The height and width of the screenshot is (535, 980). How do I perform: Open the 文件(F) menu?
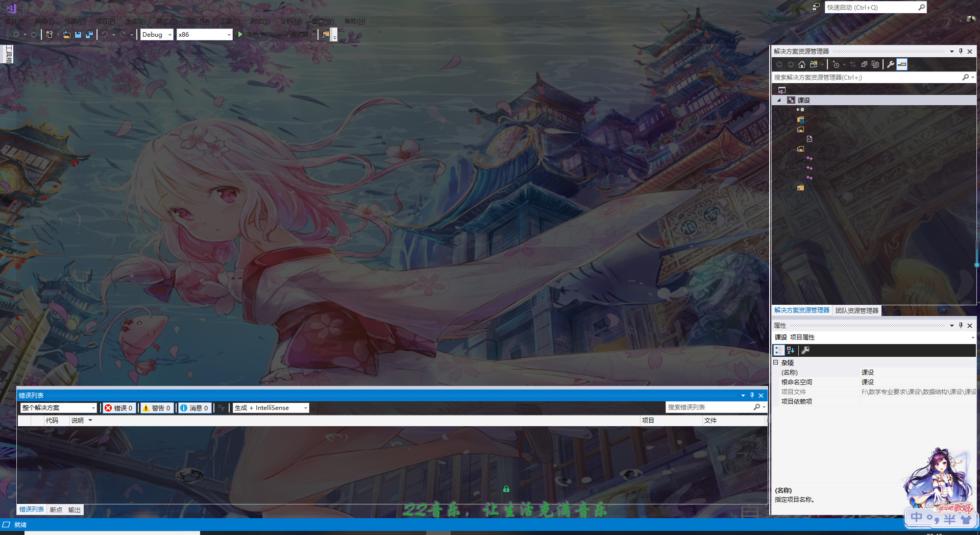tap(14, 21)
